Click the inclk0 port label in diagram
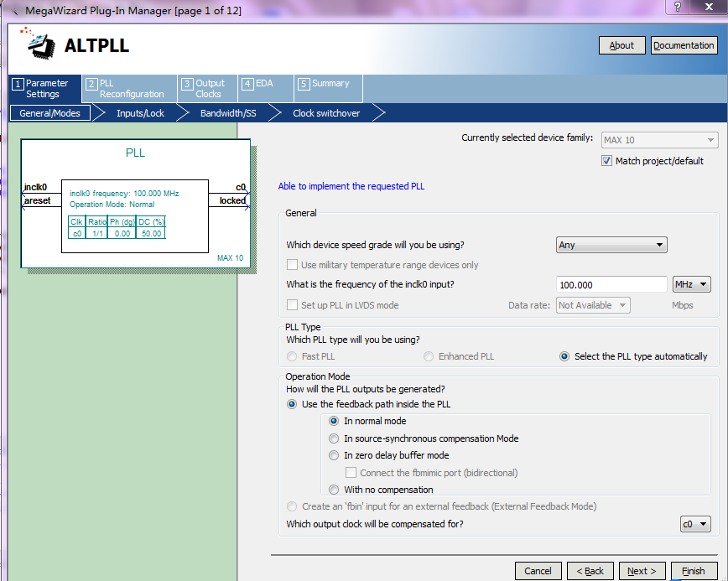This screenshot has width=728, height=581. tap(35, 187)
